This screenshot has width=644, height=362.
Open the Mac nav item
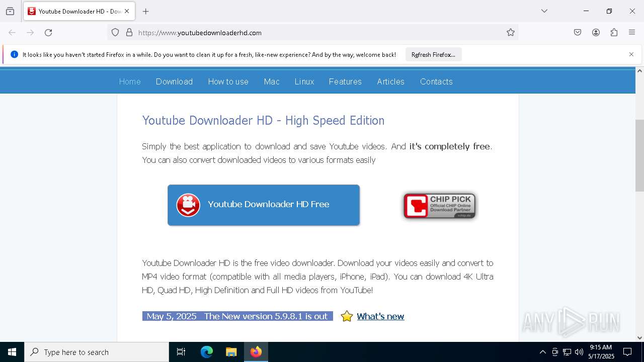coord(272,81)
